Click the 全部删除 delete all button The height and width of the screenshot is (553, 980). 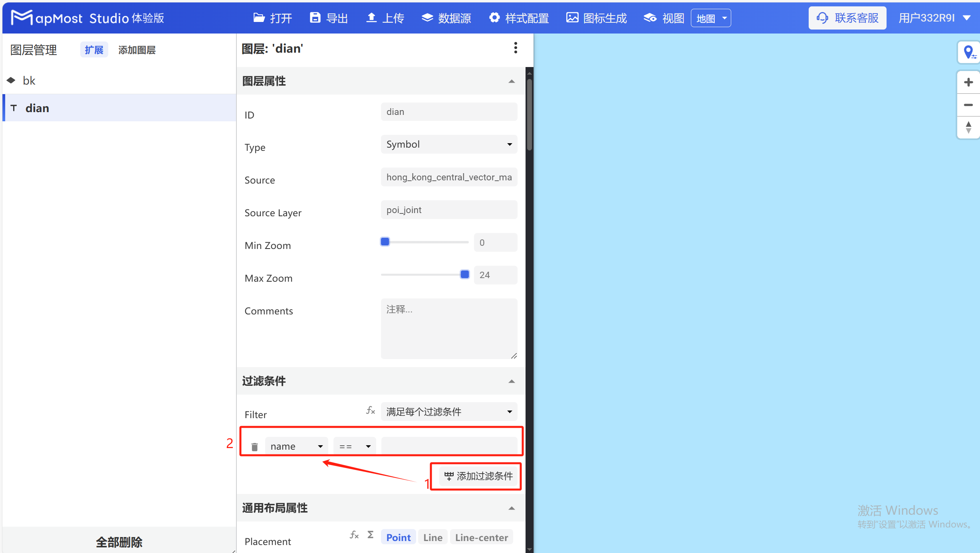119,542
